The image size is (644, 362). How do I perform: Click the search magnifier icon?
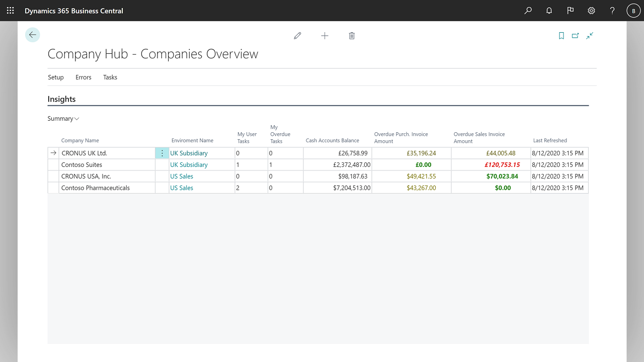click(x=528, y=11)
